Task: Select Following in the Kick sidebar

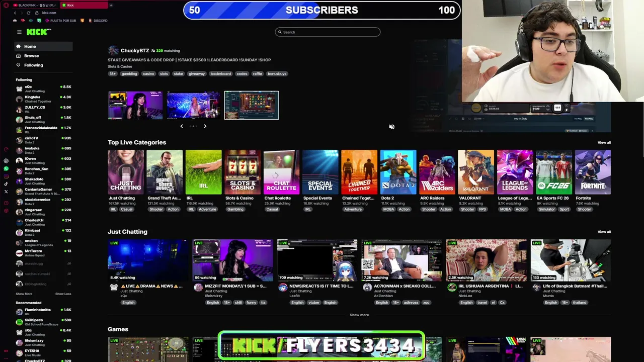Action: (44, 65)
